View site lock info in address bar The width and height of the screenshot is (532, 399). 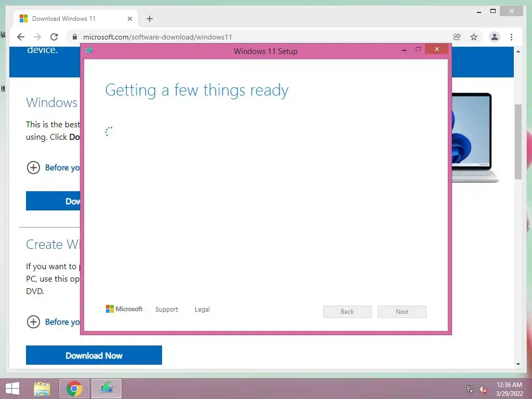[x=75, y=37]
